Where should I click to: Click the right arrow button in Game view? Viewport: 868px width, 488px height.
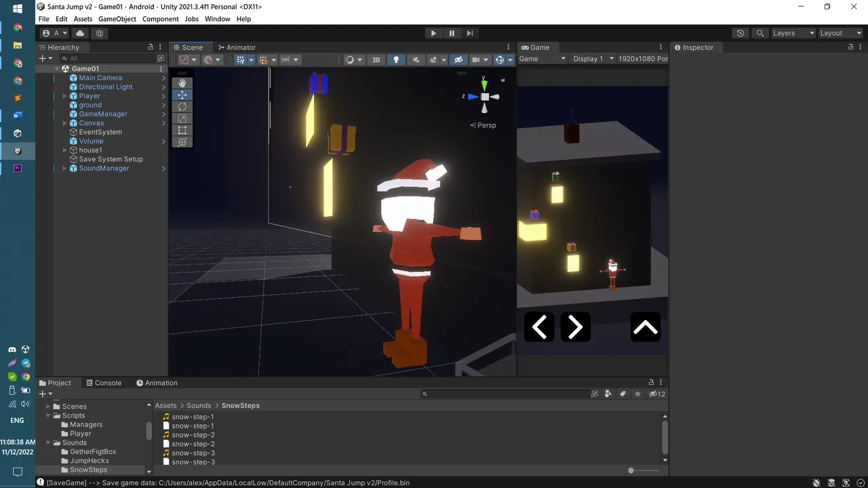pos(575,327)
